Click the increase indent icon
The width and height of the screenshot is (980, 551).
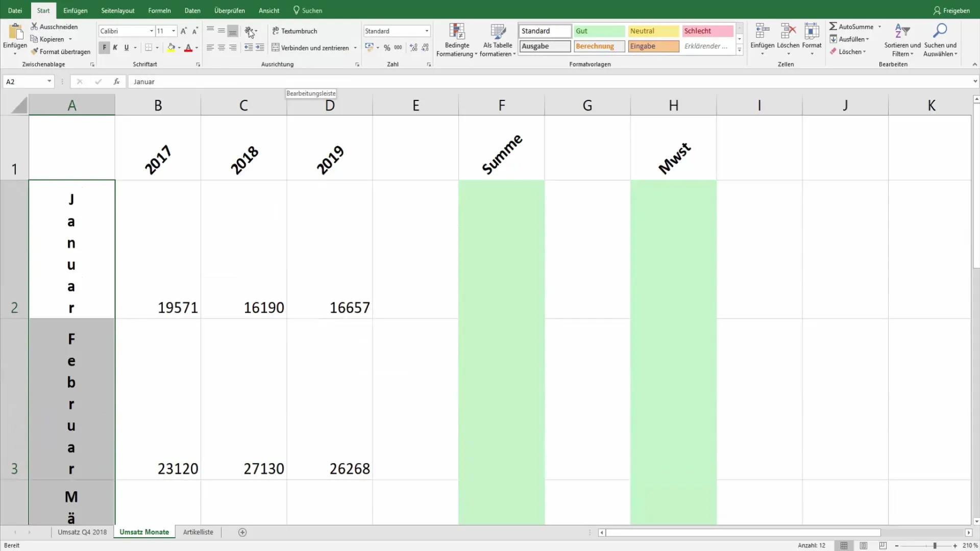tap(260, 48)
